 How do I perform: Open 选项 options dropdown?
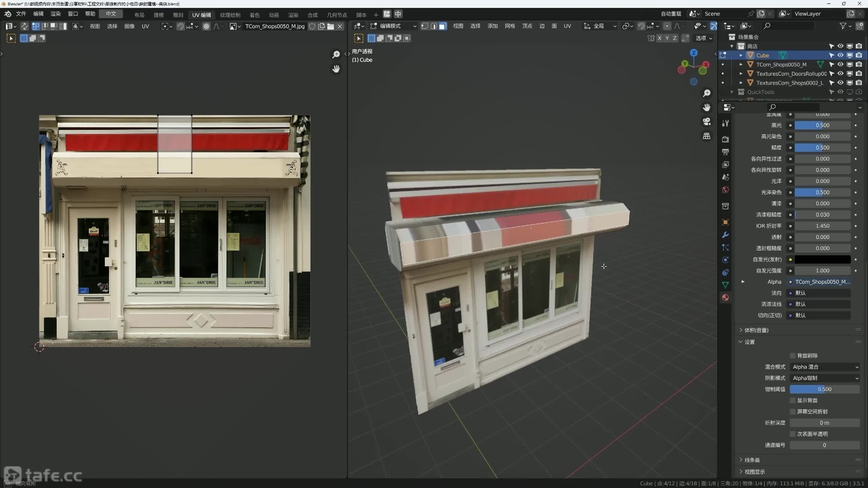coord(704,38)
